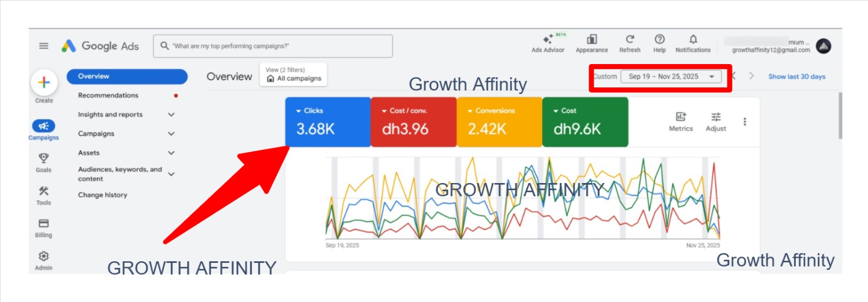The image size is (868, 302).
Task: Go to Billing in the sidebar
Action: point(43,227)
